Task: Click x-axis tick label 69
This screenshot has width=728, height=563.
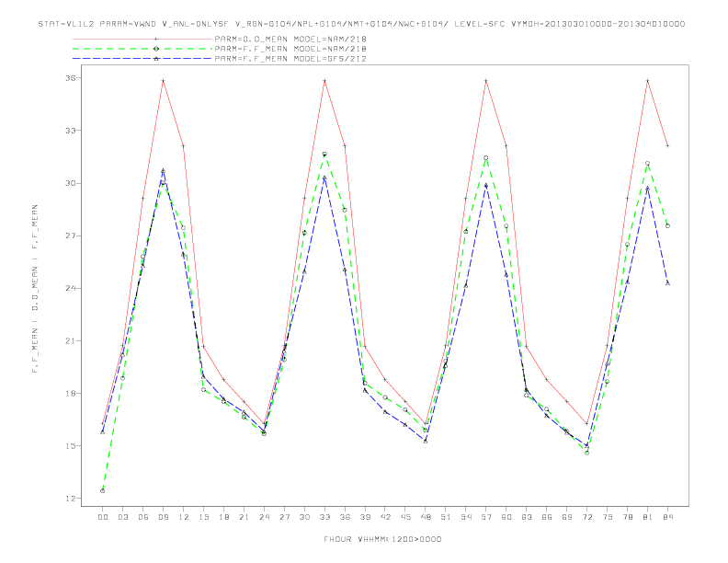Action: (x=567, y=517)
